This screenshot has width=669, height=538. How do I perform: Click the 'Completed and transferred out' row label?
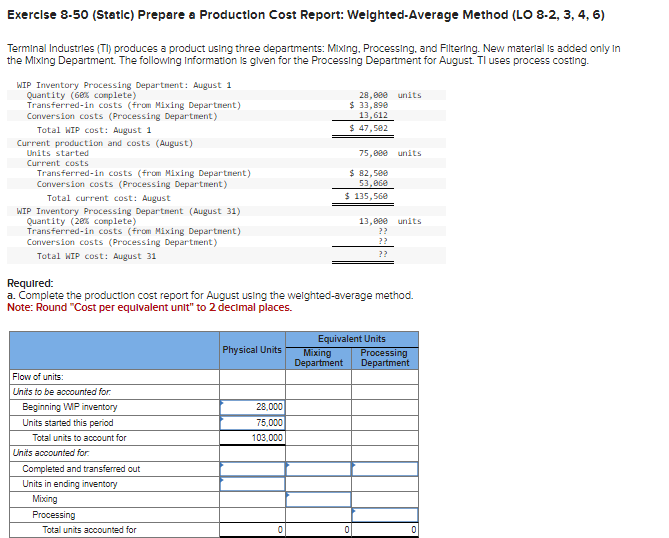81,469
